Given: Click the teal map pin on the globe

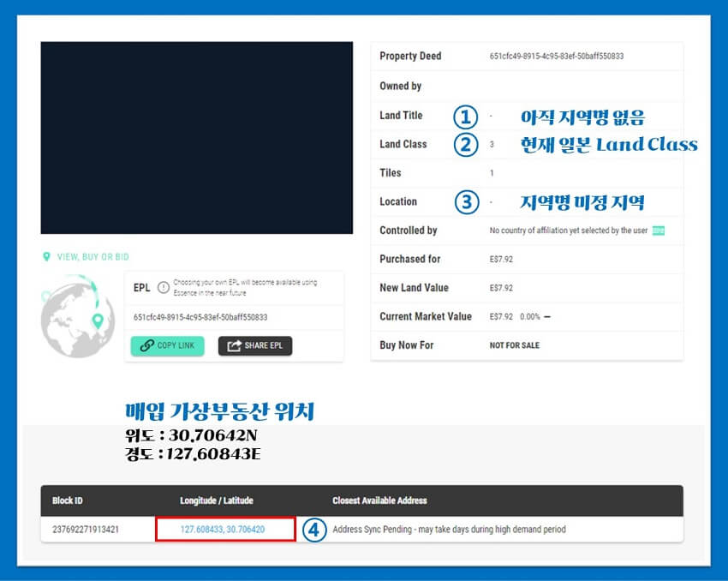Looking at the screenshot, I should 97,321.
